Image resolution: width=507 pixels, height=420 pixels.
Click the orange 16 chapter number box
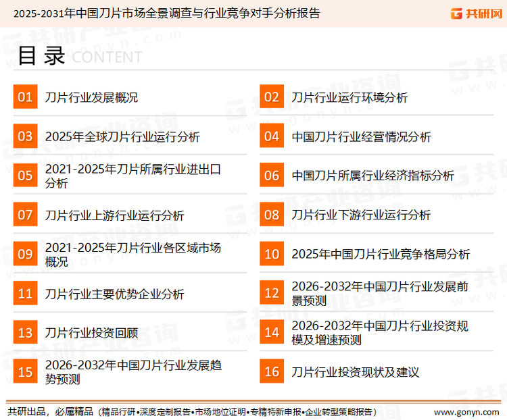(x=272, y=371)
